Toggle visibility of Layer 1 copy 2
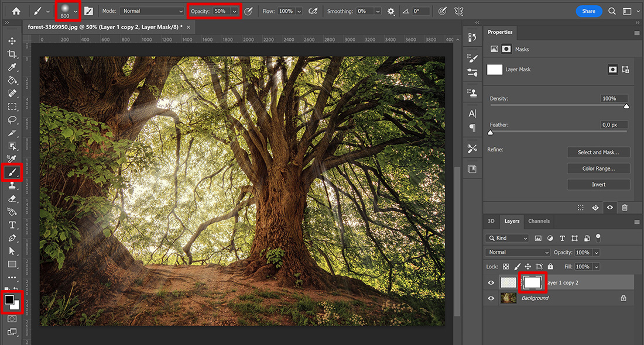This screenshot has width=644, height=345. pyautogui.click(x=491, y=282)
